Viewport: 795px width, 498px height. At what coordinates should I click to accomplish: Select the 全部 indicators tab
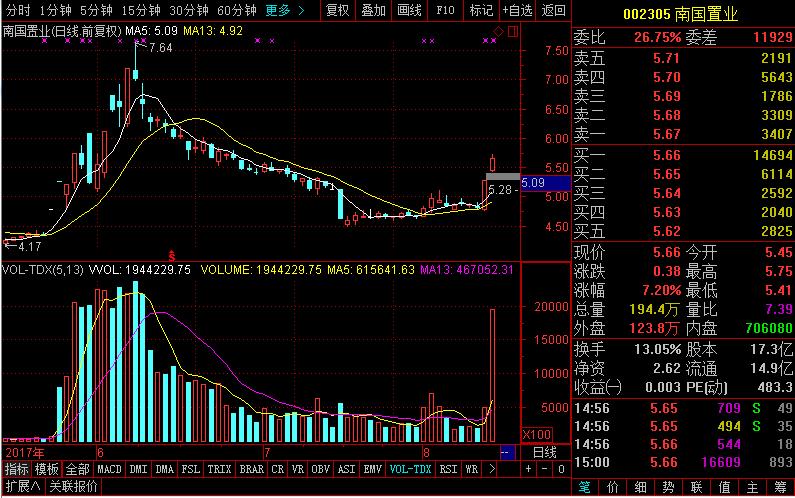tap(78, 469)
